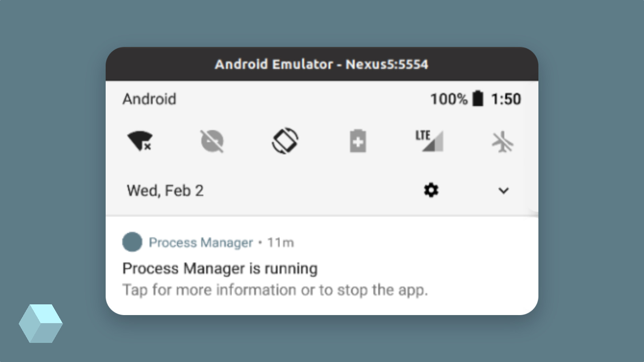This screenshot has width=644, height=362.
Task: Expand quick settings with the chevron arrow
Action: (503, 191)
